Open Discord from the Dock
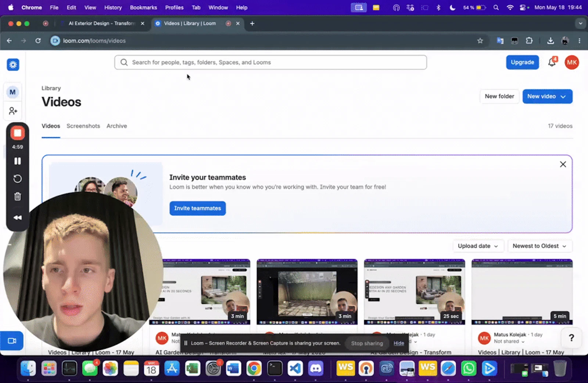Image resolution: width=588 pixels, height=383 pixels. (316, 368)
